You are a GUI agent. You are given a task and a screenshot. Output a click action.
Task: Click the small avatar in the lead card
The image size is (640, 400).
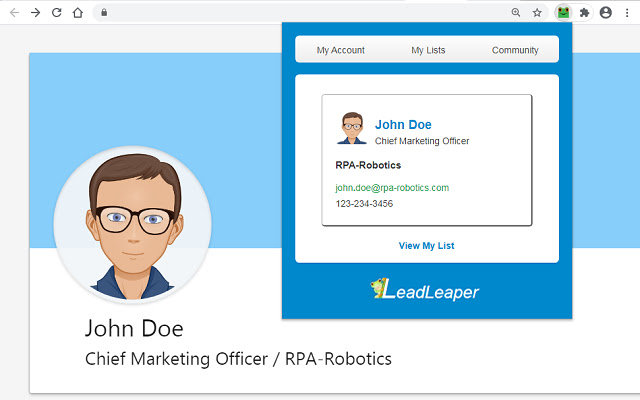(x=351, y=129)
